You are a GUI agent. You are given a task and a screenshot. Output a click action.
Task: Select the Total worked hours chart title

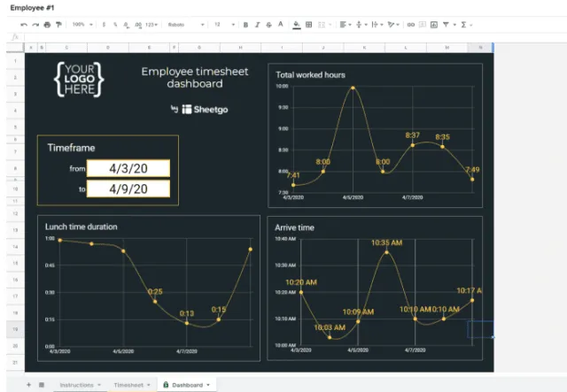point(310,75)
